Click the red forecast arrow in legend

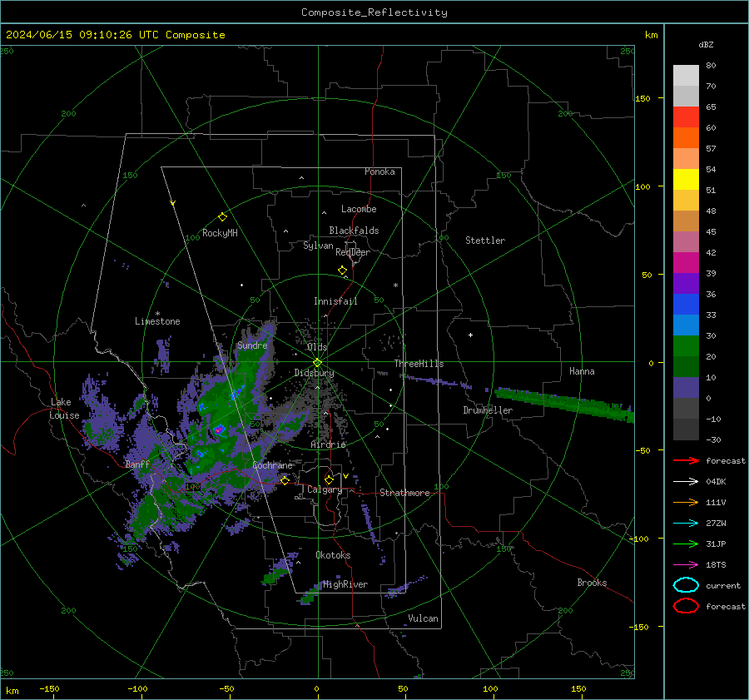[x=686, y=460]
